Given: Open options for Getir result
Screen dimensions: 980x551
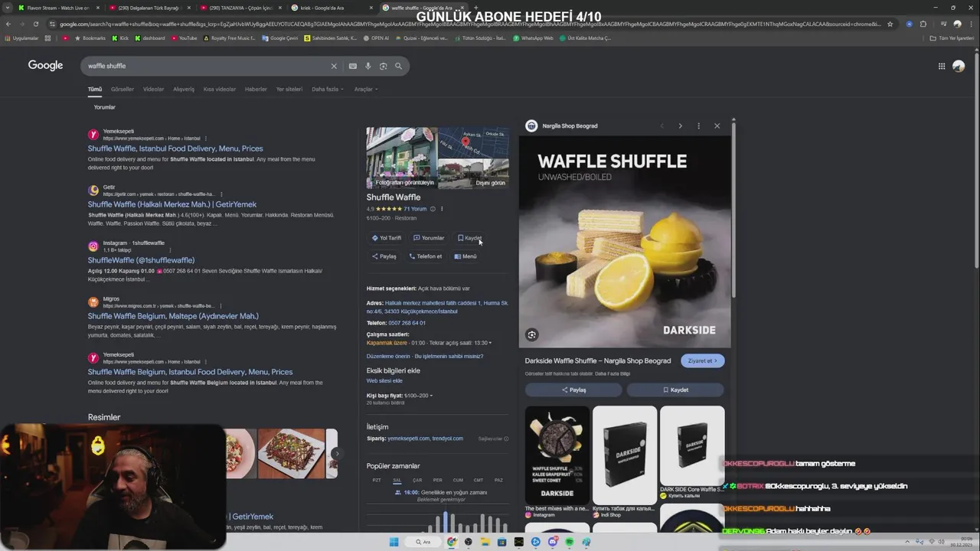Looking at the screenshot, I should [x=220, y=194].
